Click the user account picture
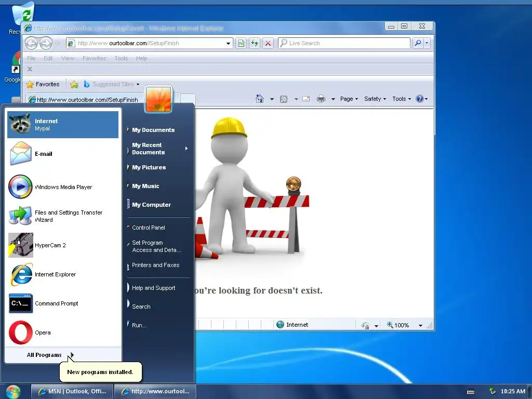Screen dimensions: 532x399 pyautogui.click(x=158, y=99)
